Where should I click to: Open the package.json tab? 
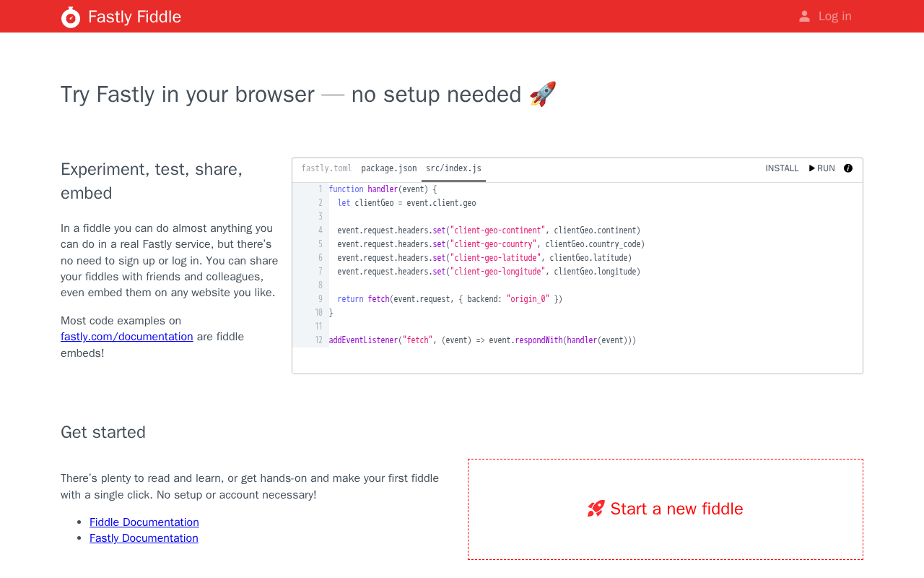coord(388,168)
